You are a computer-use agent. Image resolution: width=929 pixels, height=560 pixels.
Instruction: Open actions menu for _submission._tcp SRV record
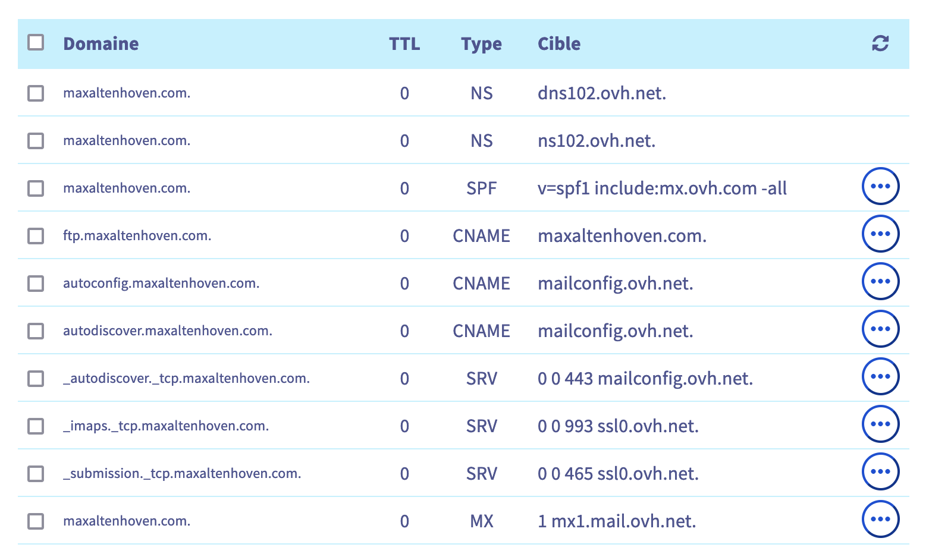(x=880, y=471)
